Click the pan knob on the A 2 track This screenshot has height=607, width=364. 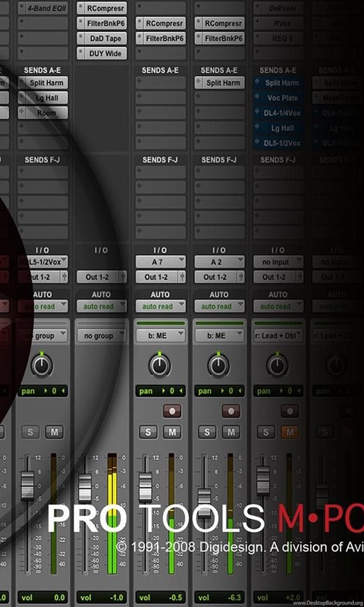coord(218,365)
